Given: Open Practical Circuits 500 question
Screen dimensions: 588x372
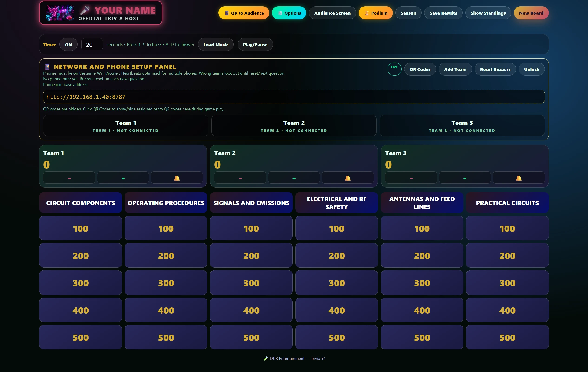Looking at the screenshot, I should (x=507, y=337).
